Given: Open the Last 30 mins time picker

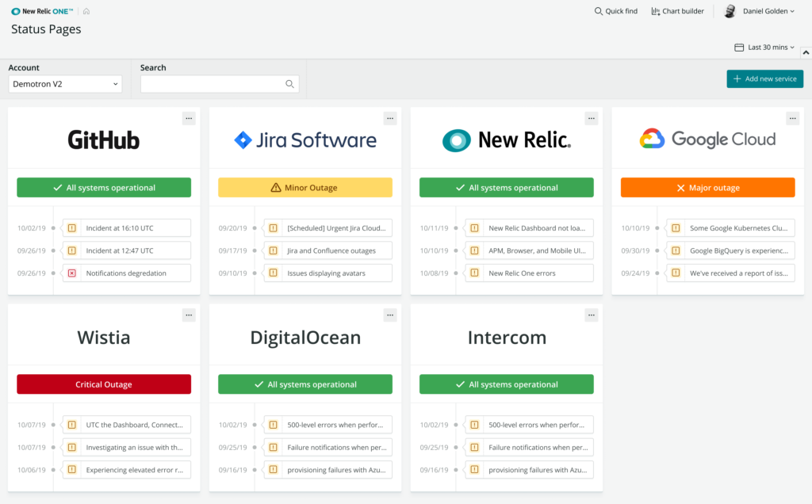Looking at the screenshot, I should 764,47.
